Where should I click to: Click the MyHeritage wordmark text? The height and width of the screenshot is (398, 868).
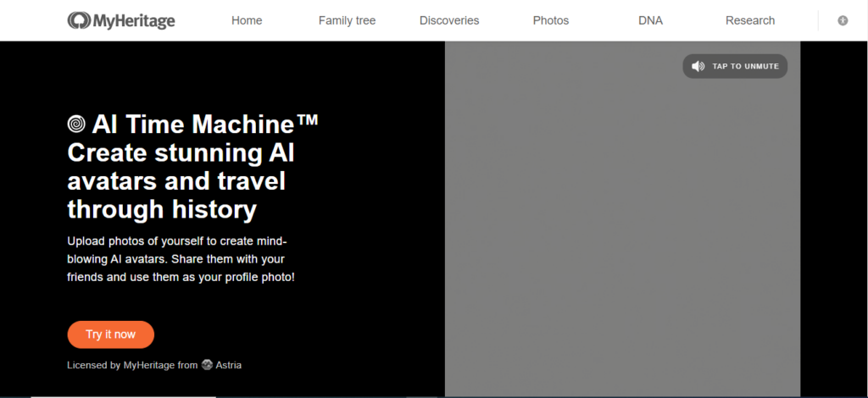[x=133, y=20]
